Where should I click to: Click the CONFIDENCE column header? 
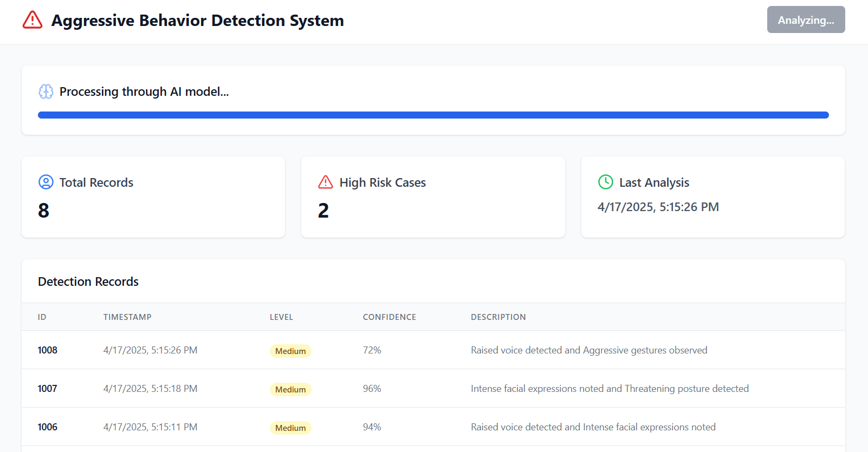[390, 317]
